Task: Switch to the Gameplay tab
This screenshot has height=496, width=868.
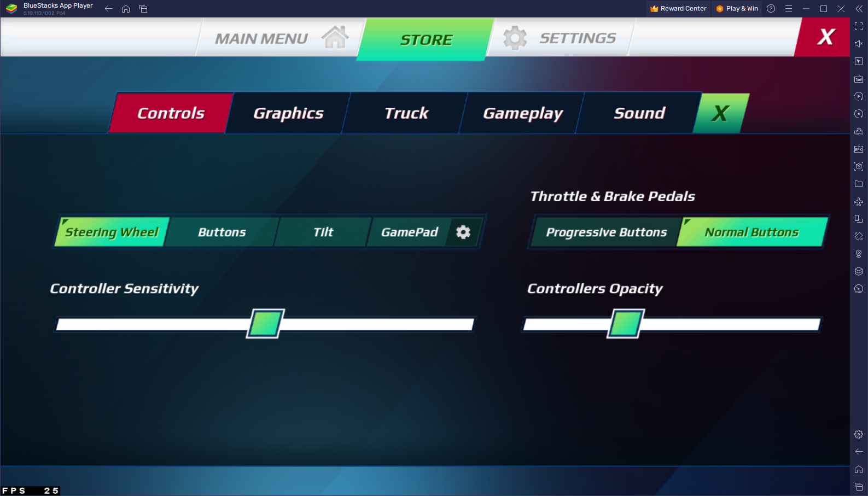Action: tap(523, 113)
